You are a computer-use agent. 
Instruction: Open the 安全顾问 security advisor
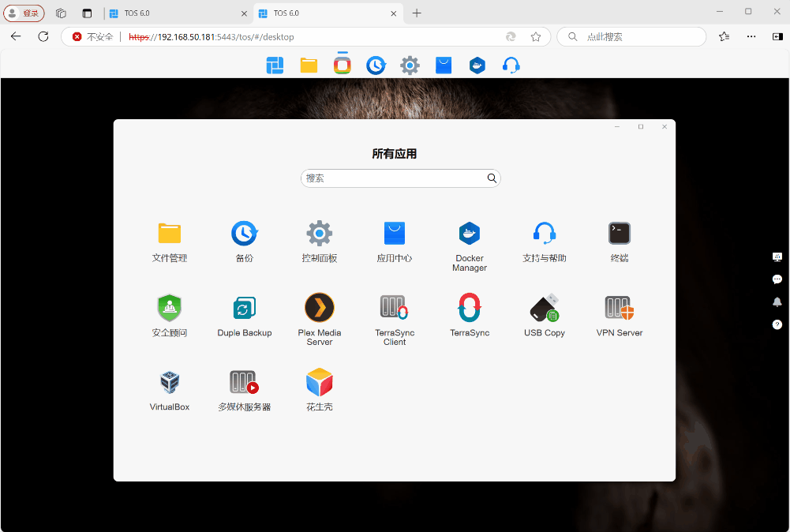tap(169, 317)
